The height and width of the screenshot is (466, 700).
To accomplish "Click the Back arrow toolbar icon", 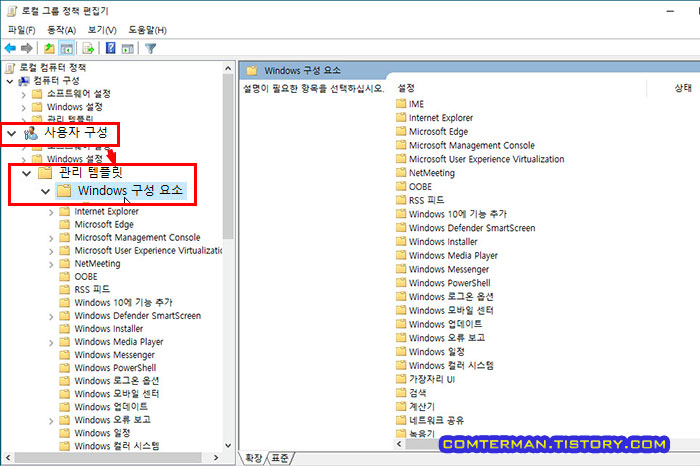I will 10,48.
